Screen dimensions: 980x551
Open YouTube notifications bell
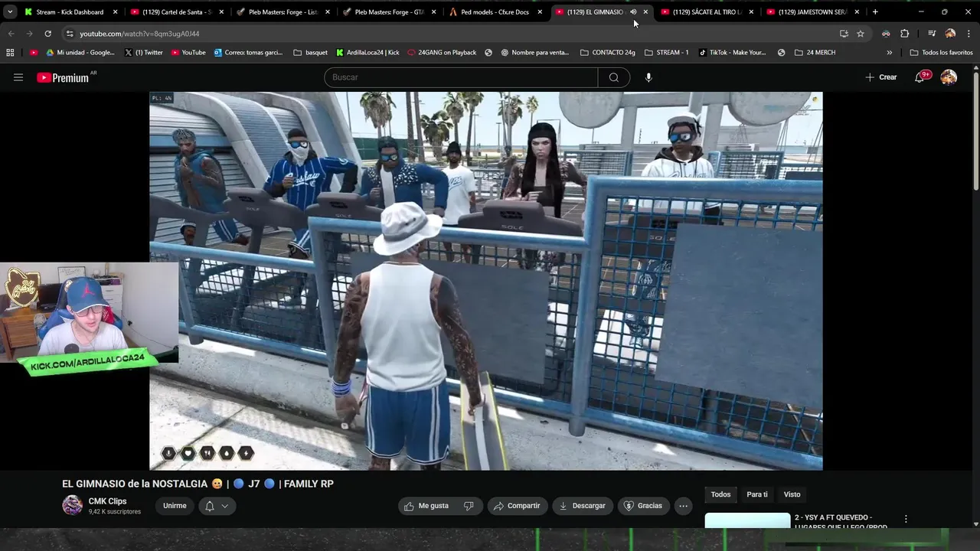point(920,77)
